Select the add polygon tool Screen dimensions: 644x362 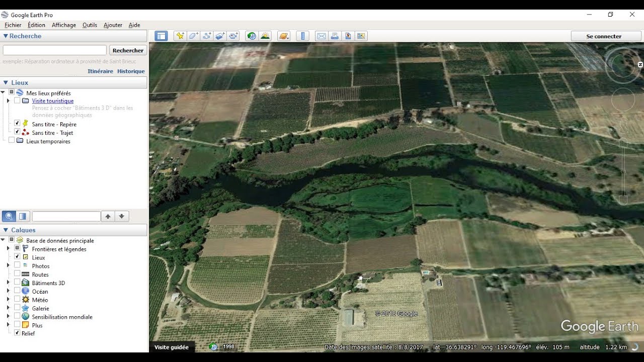coord(194,36)
